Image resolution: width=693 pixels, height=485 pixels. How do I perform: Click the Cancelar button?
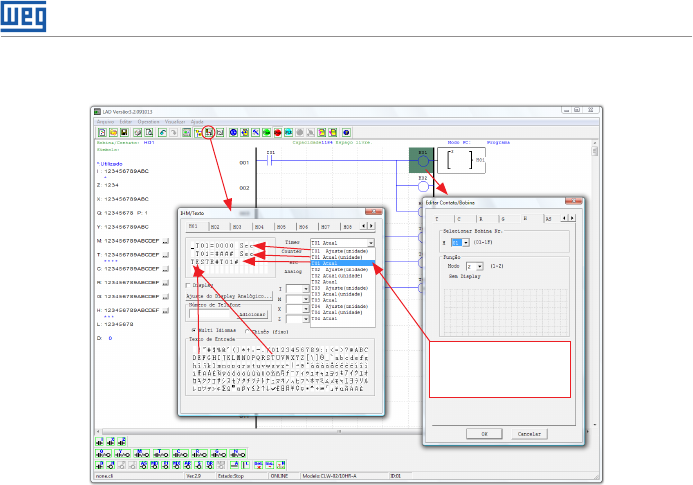(x=528, y=434)
